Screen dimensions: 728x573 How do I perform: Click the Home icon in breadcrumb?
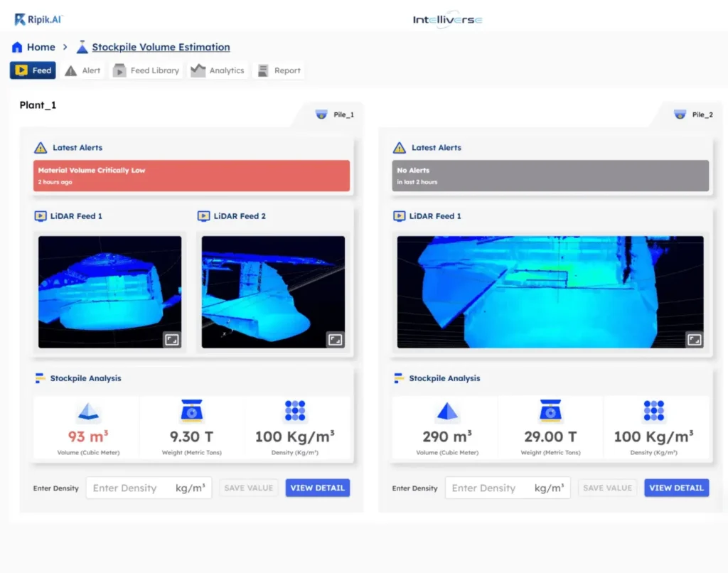click(17, 48)
